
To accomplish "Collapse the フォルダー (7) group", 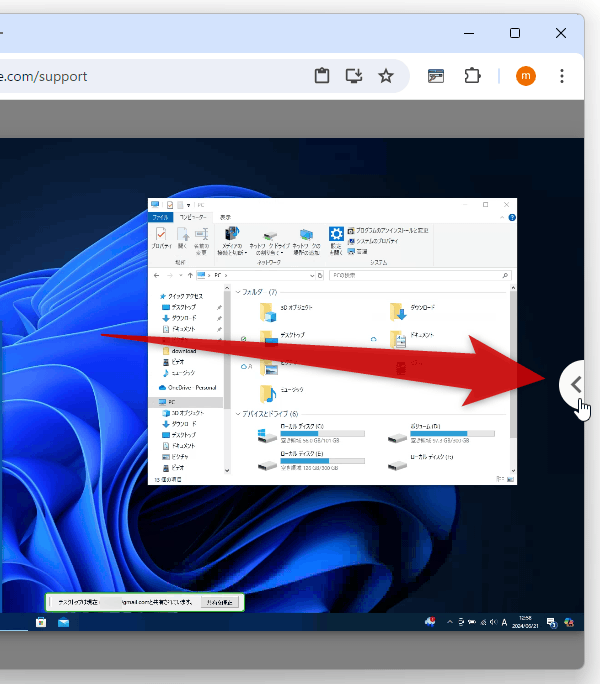I will (x=238, y=292).
